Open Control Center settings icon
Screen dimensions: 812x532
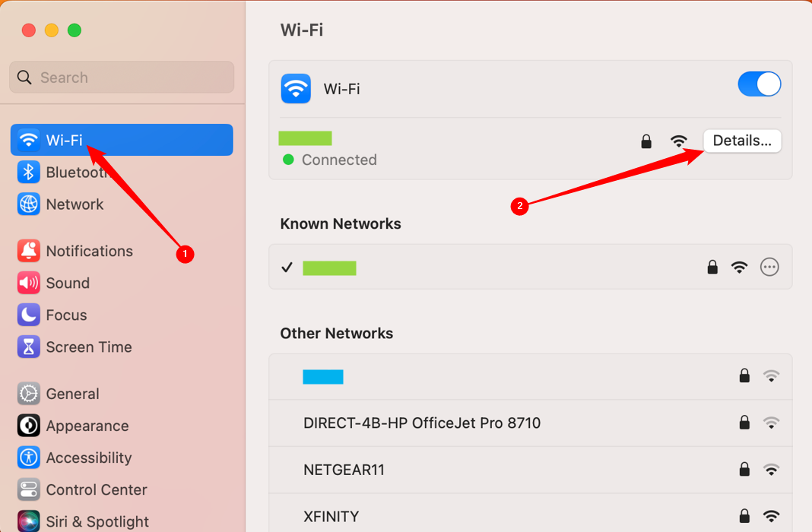[28, 489]
